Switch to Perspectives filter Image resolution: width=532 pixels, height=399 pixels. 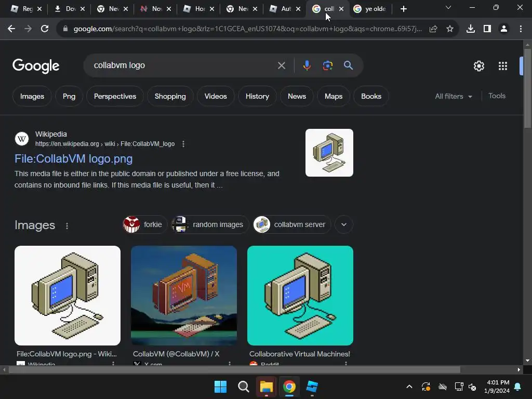coord(115,96)
